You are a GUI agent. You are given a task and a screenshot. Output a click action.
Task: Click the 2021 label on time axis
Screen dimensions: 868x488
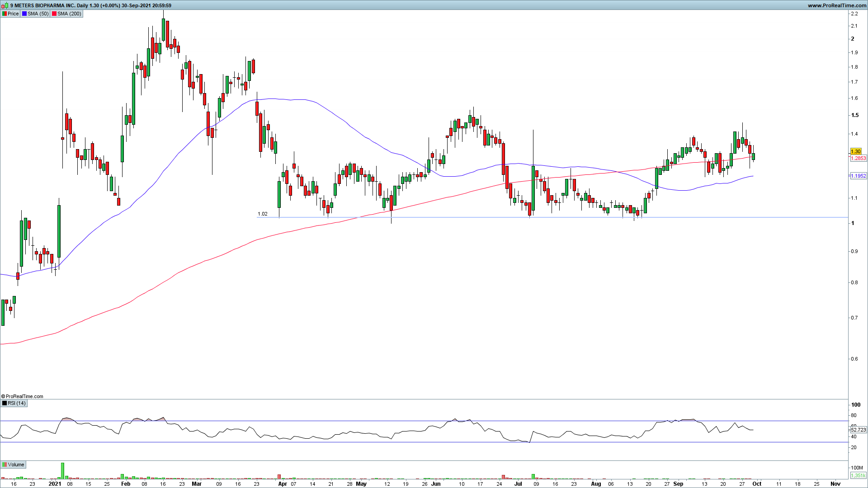point(55,483)
